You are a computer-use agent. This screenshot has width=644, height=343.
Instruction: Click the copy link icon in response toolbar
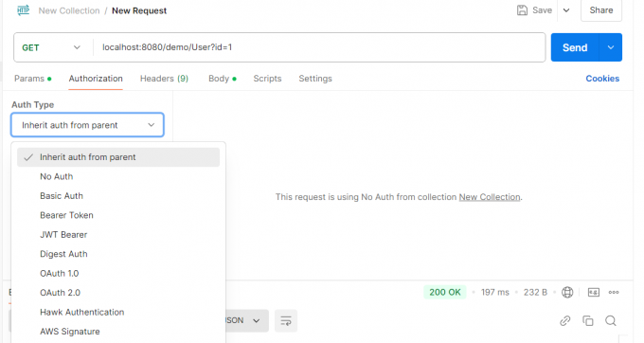[x=565, y=320]
